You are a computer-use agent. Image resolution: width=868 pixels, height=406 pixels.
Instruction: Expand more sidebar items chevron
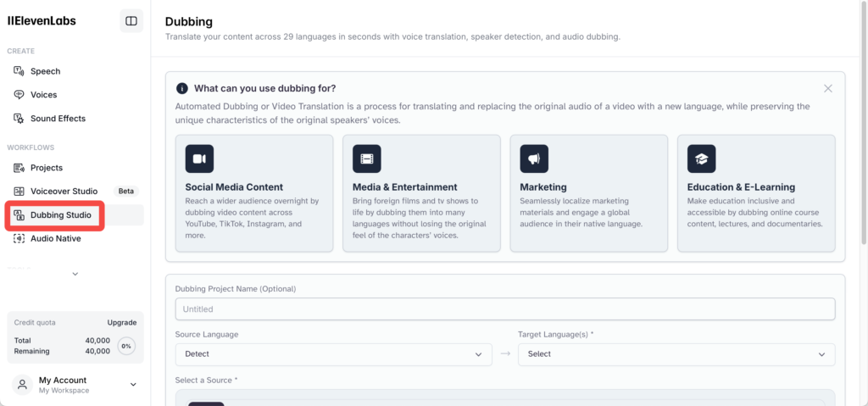pyautogui.click(x=75, y=274)
